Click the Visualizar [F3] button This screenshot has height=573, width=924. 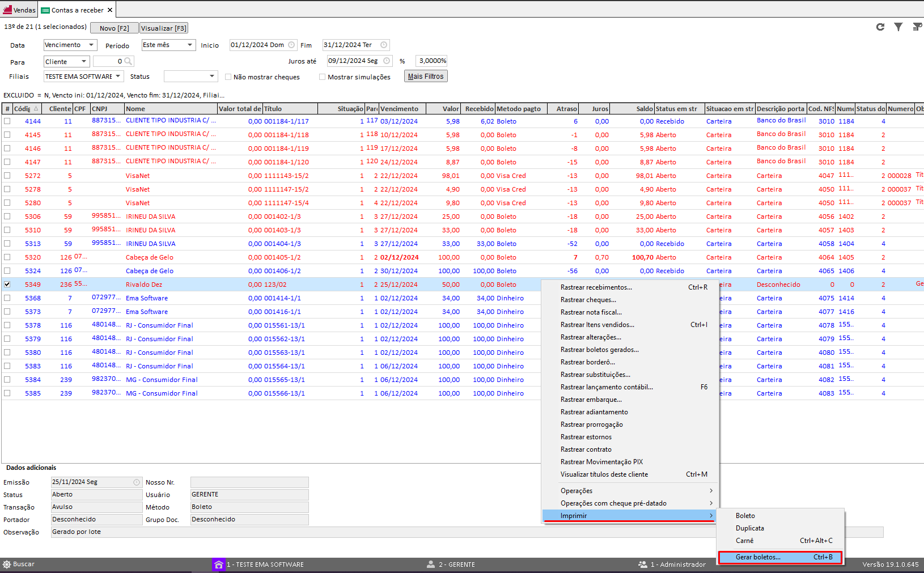[x=164, y=28]
